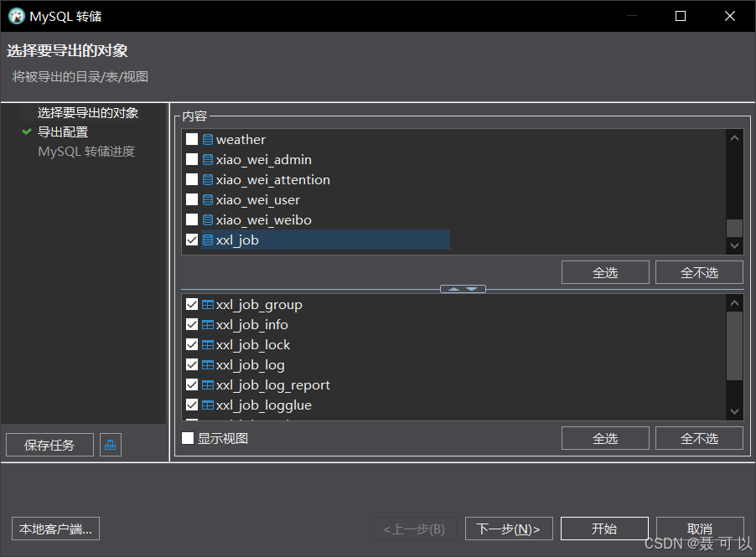Check the xiao_wei_weibo checkbox

click(192, 219)
